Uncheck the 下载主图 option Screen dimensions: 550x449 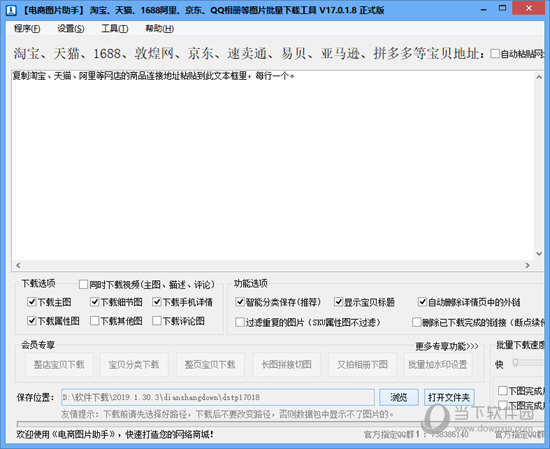click(x=32, y=302)
